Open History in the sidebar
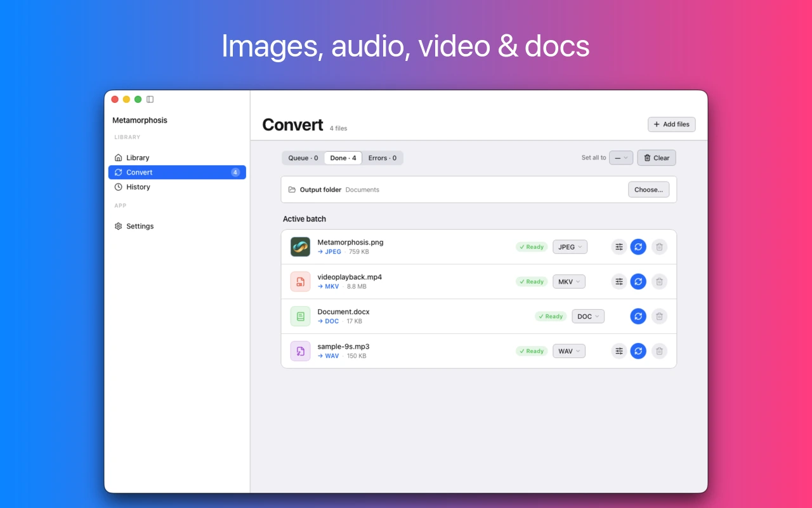Viewport: 812px width, 508px height. pos(177,187)
